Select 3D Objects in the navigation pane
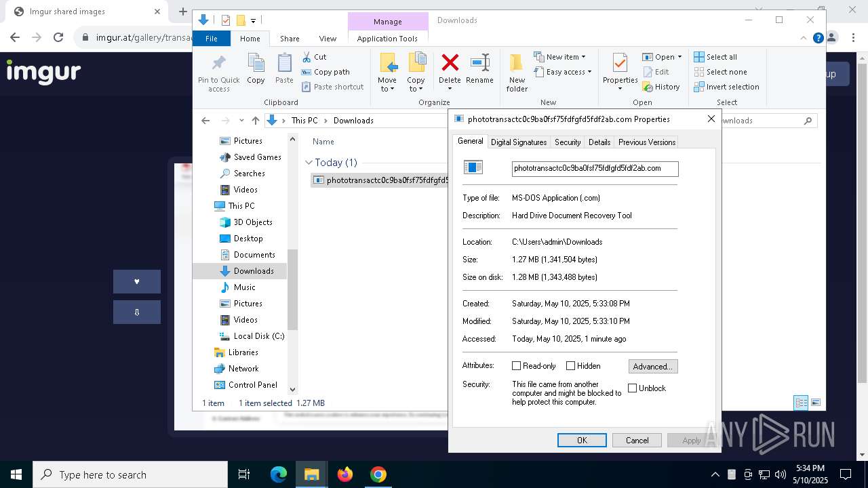Viewport: 868px width, 488px height. [x=245, y=222]
